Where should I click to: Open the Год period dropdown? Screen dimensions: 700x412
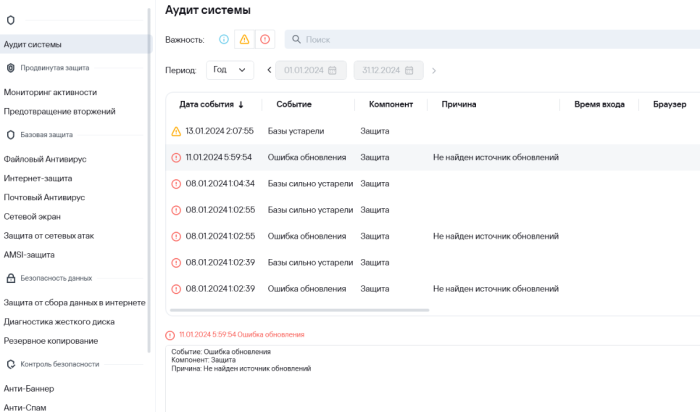[x=231, y=70]
